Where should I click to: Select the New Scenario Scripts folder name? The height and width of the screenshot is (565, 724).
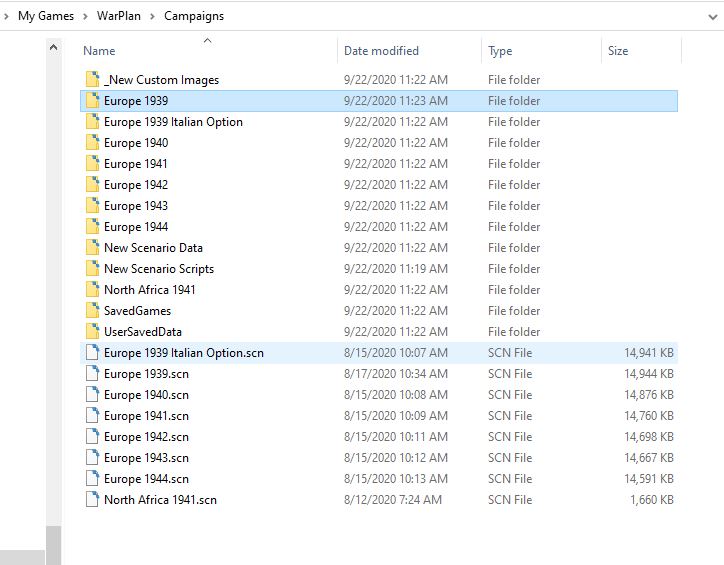coord(159,269)
